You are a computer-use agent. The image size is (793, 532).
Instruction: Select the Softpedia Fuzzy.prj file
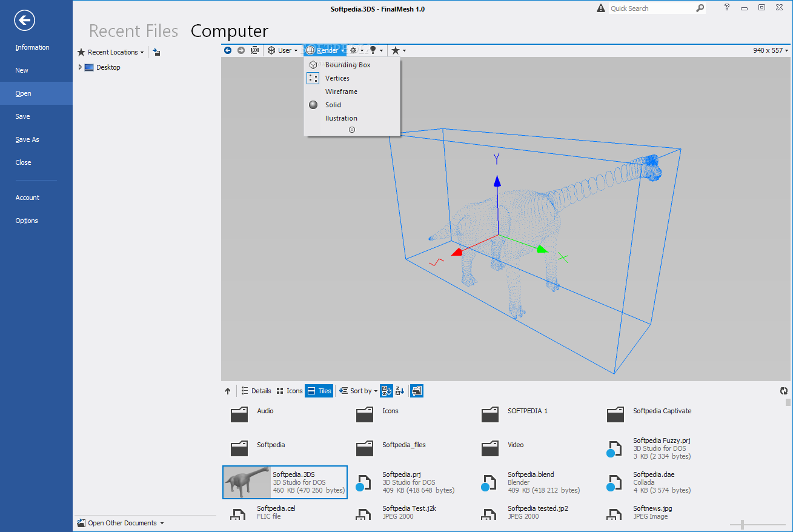(x=661, y=448)
